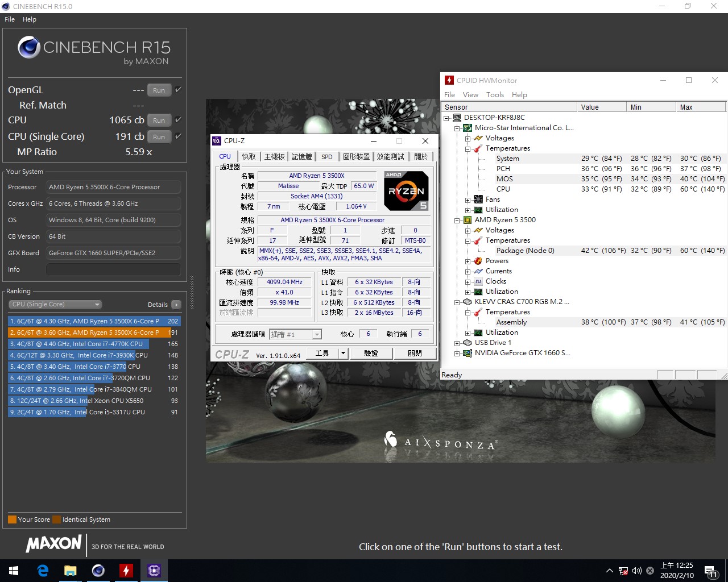Open HWMonitor View menu
Screen dimensions: 728x582
pyautogui.click(x=470, y=95)
